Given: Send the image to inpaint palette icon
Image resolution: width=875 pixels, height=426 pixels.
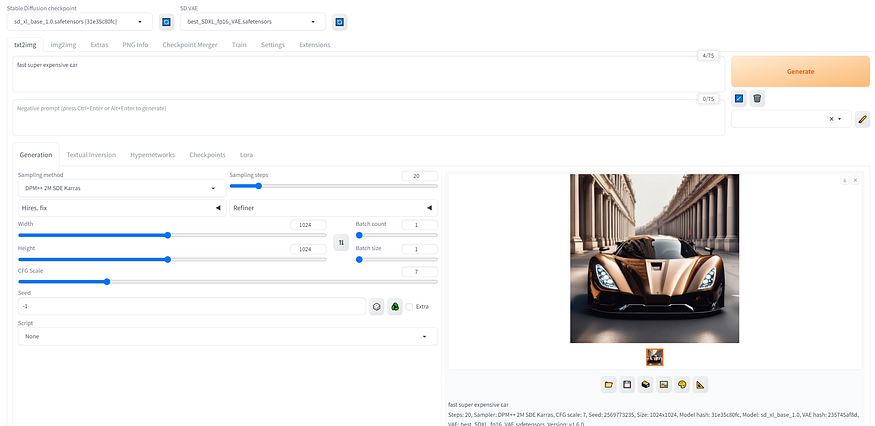Looking at the screenshot, I should click(682, 385).
